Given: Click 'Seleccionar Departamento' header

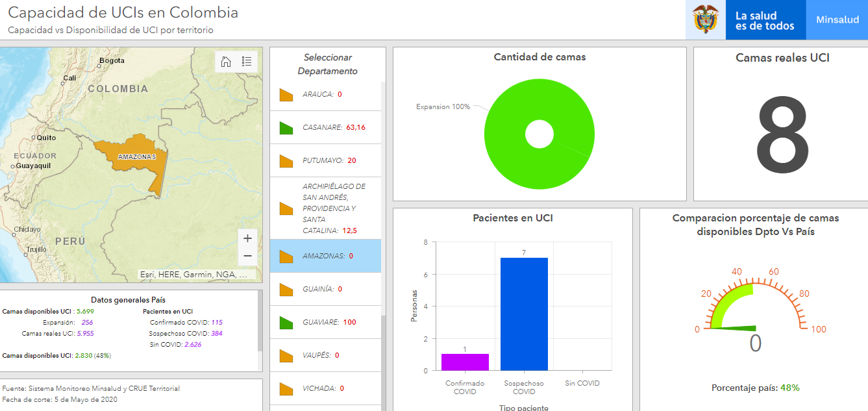Looking at the screenshot, I should (x=327, y=64).
